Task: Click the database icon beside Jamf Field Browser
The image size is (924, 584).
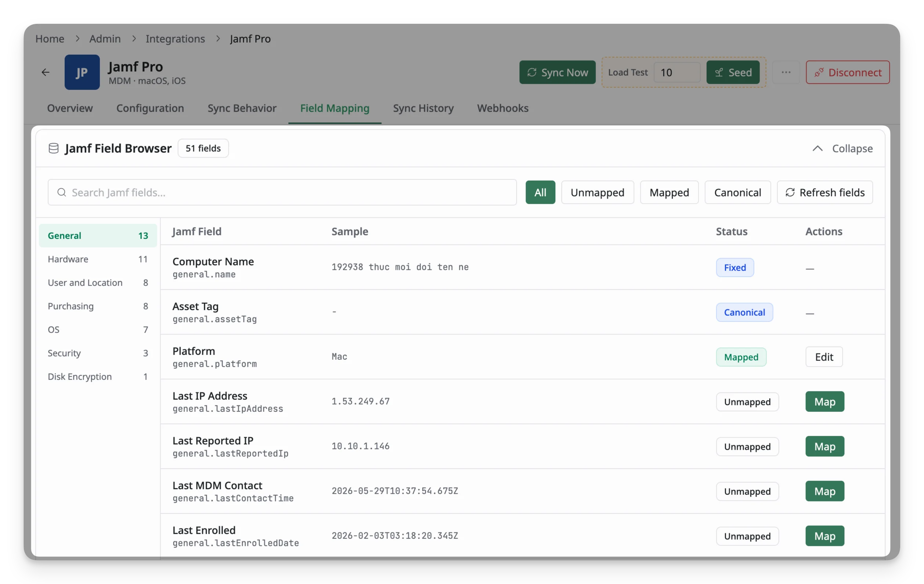Action: (54, 148)
